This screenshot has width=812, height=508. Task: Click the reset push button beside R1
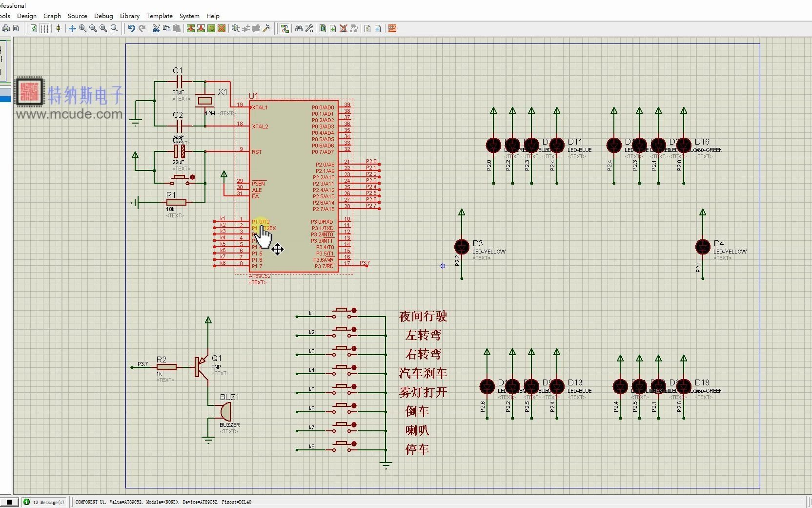pyautogui.click(x=182, y=180)
